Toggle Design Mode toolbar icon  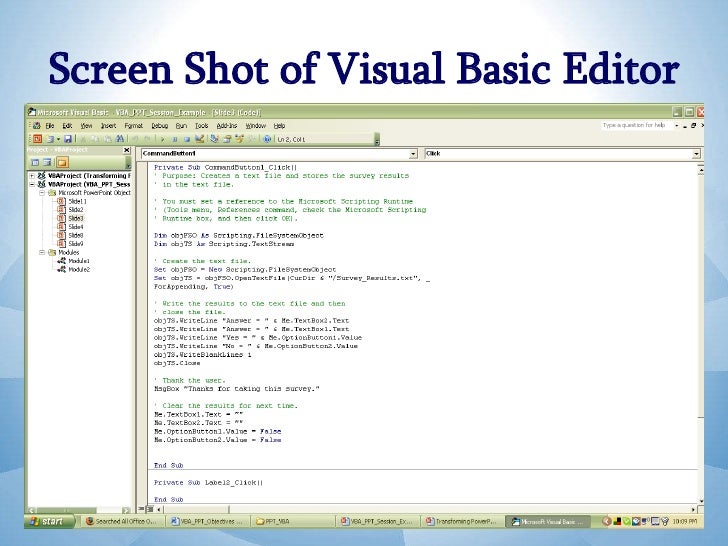point(200,139)
